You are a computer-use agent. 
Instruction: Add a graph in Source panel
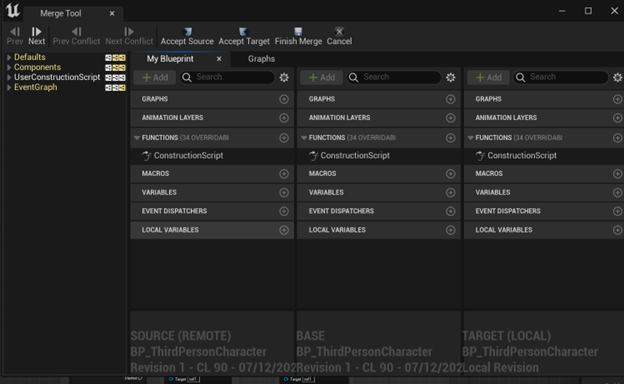click(284, 99)
